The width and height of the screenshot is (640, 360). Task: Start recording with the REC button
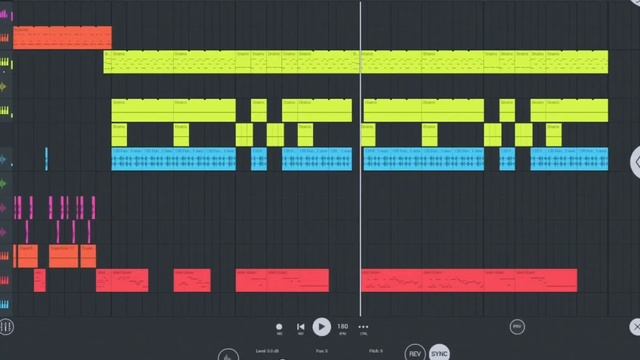[279, 328]
